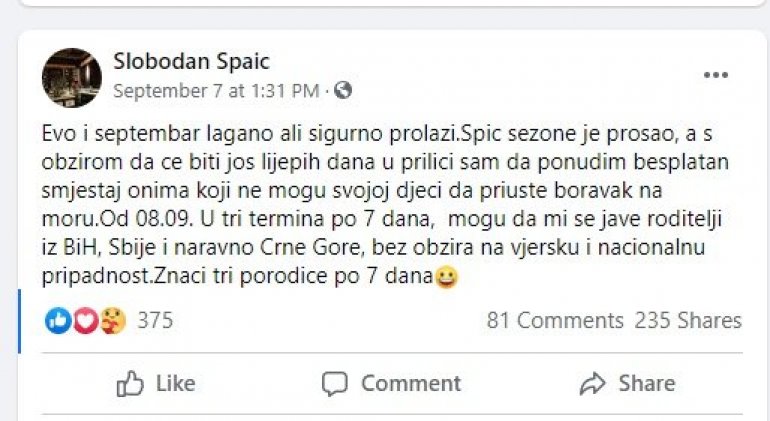Click the red heart reaction icon
The width and height of the screenshot is (770, 421).
85,321
